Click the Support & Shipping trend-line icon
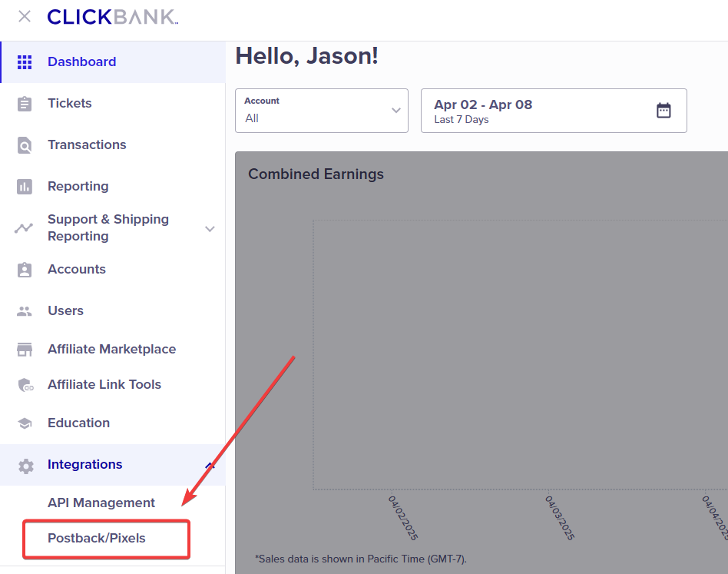Image resolution: width=728 pixels, height=574 pixels. 24,228
